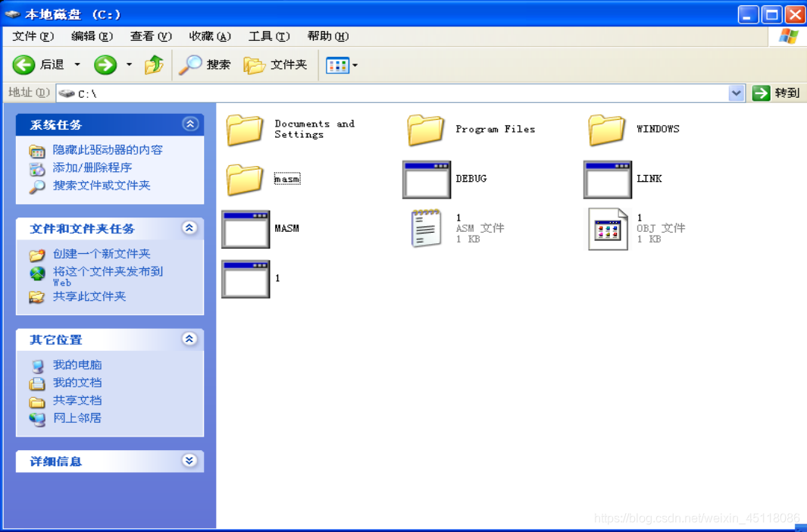Open the 工具(T) menu
The image size is (807, 532).
269,36
